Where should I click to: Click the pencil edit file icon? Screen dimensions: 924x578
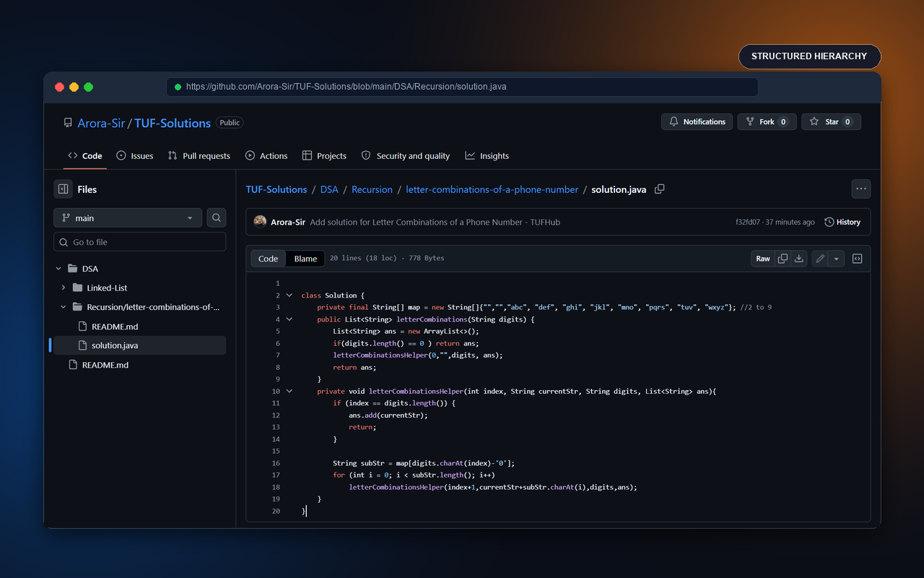coord(820,259)
